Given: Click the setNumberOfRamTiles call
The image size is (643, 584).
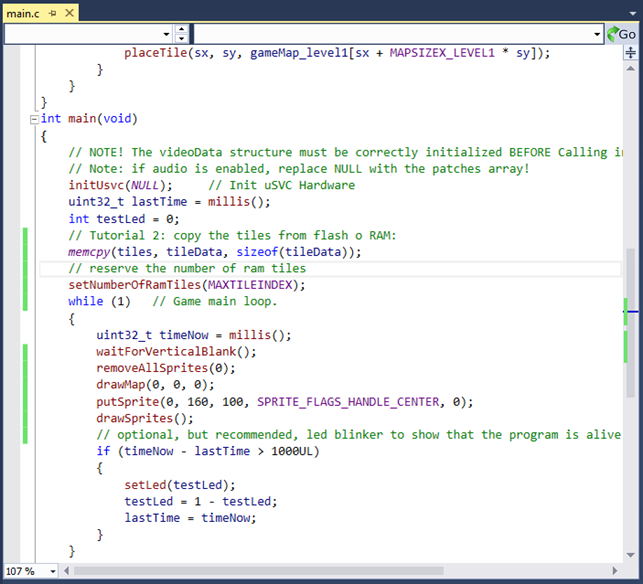Looking at the screenshot, I should pos(187,285).
